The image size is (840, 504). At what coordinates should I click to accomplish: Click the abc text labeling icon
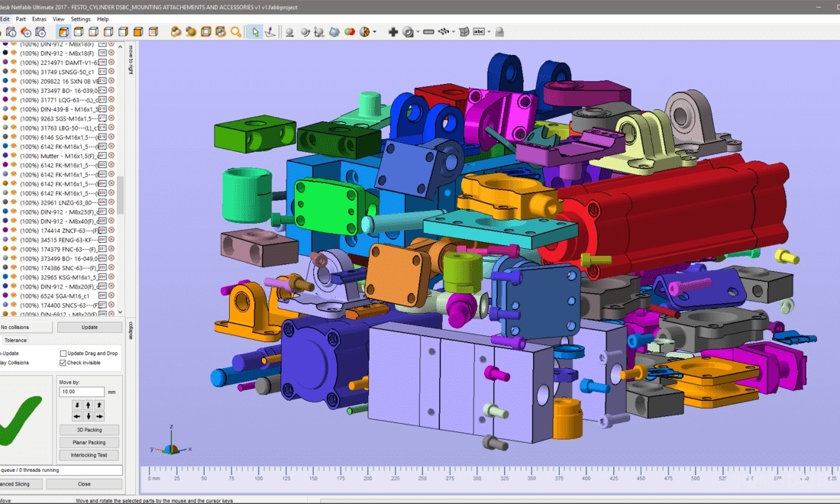pos(479,32)
